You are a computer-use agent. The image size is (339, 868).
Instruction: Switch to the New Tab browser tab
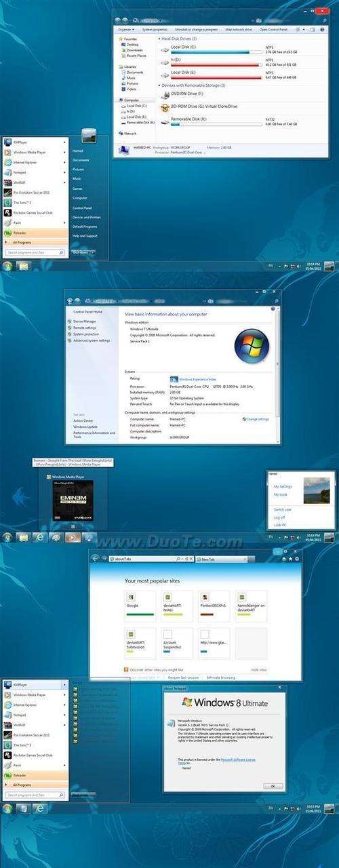(x=207, y=559)
